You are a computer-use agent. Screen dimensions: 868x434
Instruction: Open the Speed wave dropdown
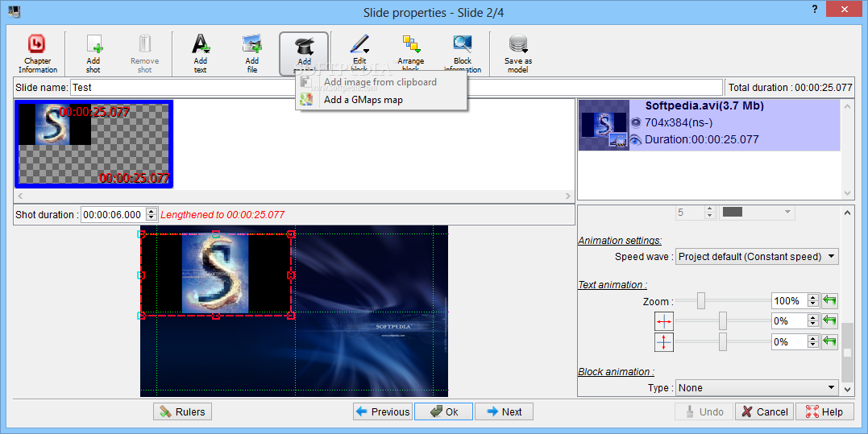coord(757,257)
